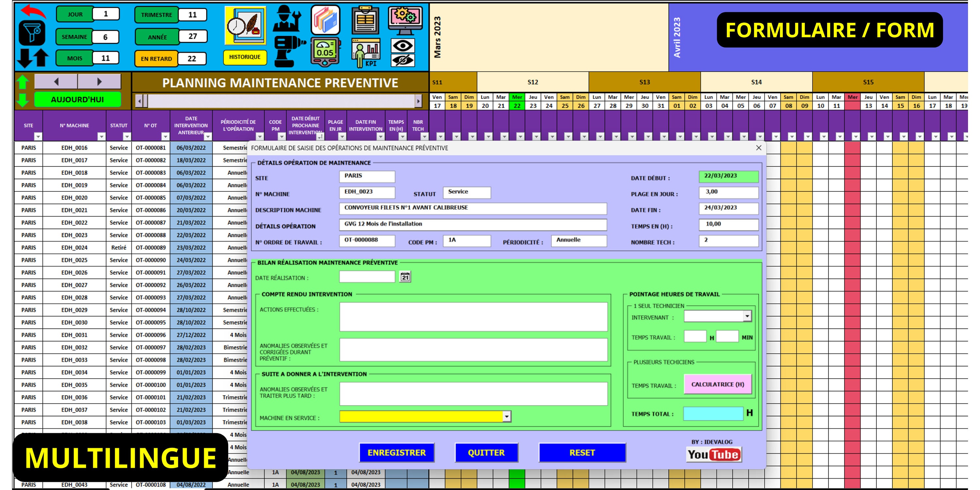
Task: Open the colored folders archive icon
Action: click(326, 21)
